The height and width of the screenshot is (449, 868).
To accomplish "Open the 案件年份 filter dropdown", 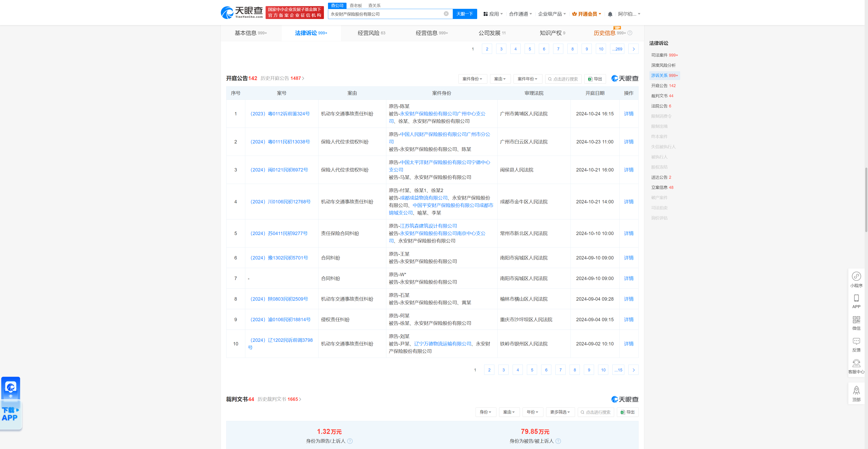I will (x=527, y=79).
